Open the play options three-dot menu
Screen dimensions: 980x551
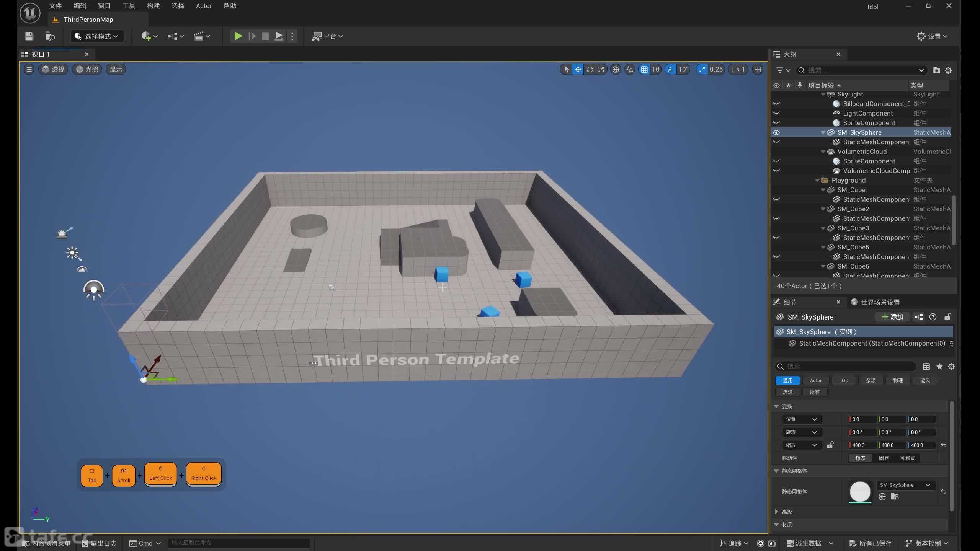(x=292, y=36)
